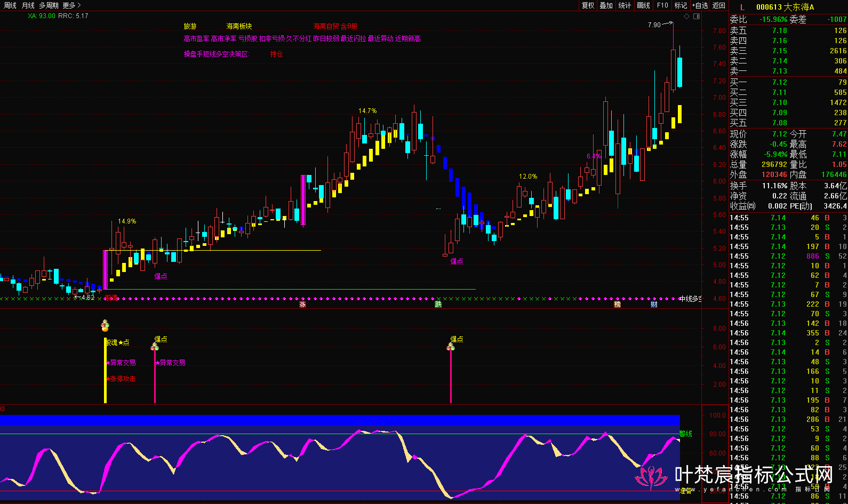This screenshot has height=504, width=848.
Task: Click the 14.9% gain label on chart
Action: [x=127, y=221]
